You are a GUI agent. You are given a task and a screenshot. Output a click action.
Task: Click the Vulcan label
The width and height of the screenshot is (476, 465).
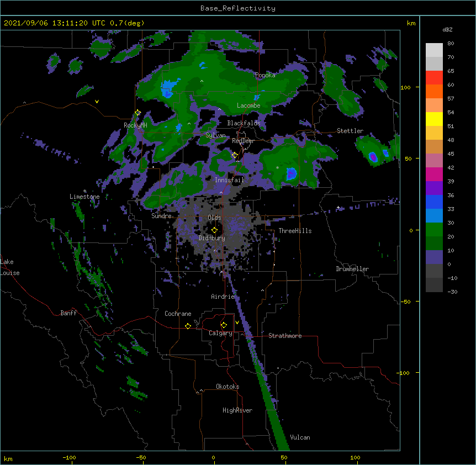tap(300, 437)
